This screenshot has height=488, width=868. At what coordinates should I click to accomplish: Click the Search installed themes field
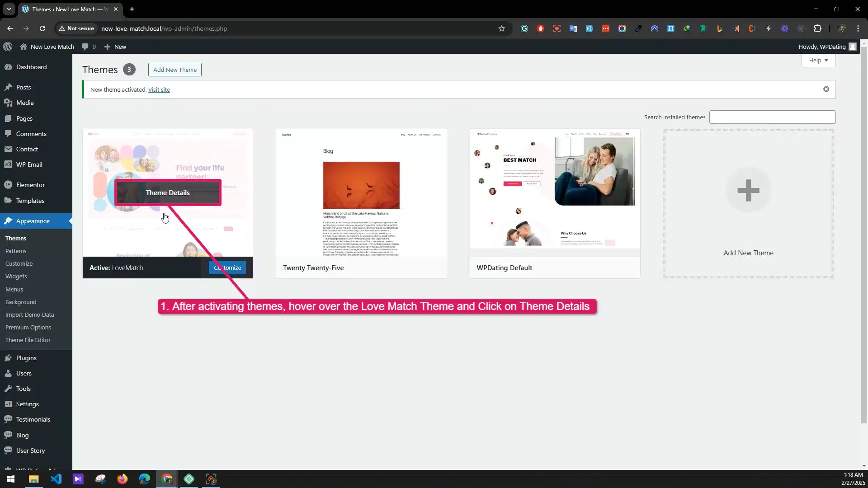coord(772,117)
